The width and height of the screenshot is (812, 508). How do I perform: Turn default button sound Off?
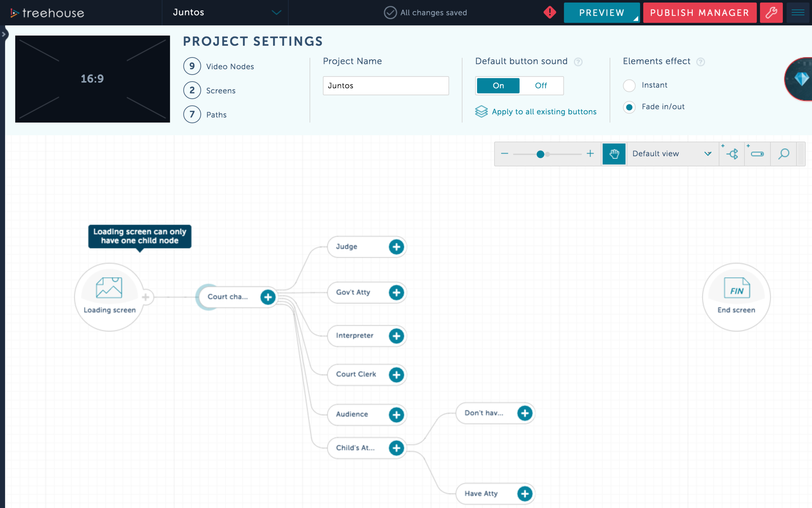click(541, 86)
